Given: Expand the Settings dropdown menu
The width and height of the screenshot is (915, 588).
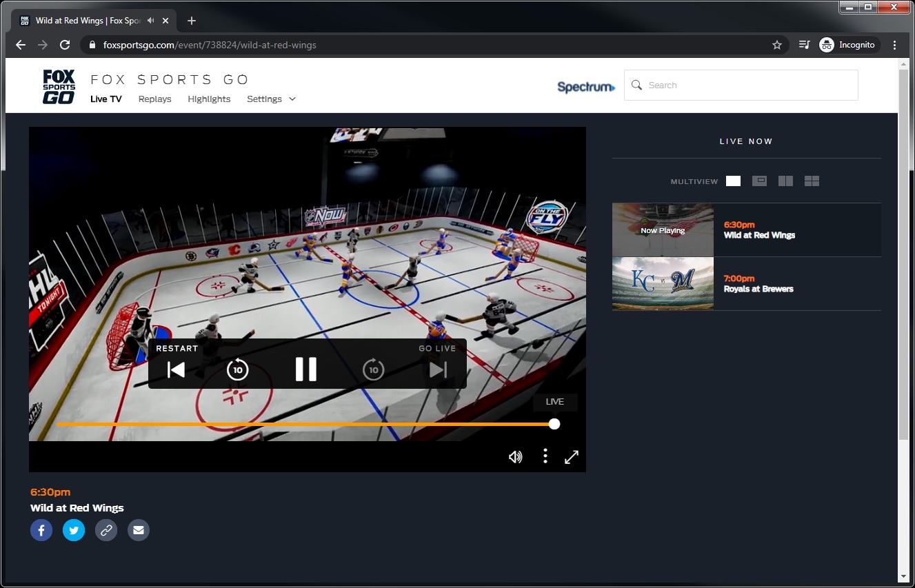Looking at the screenshot, I should 271,99.
